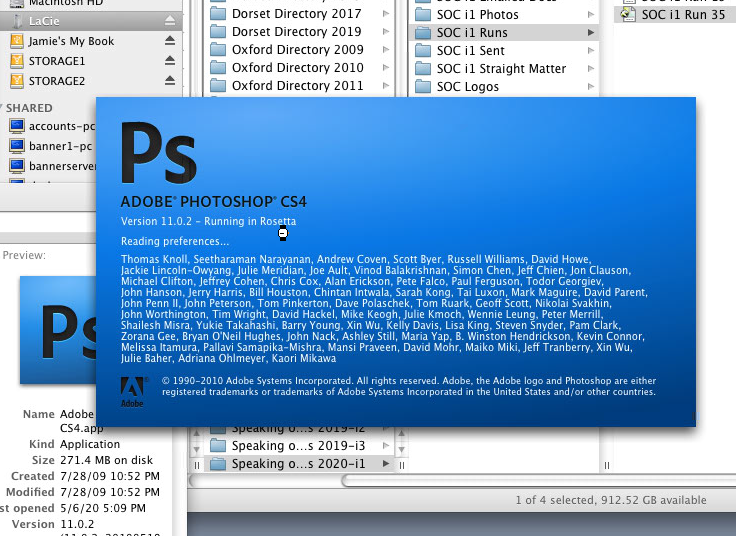
Task: Expand Dorset Directory 2019 folder arrow
Action: click(386, 32)
